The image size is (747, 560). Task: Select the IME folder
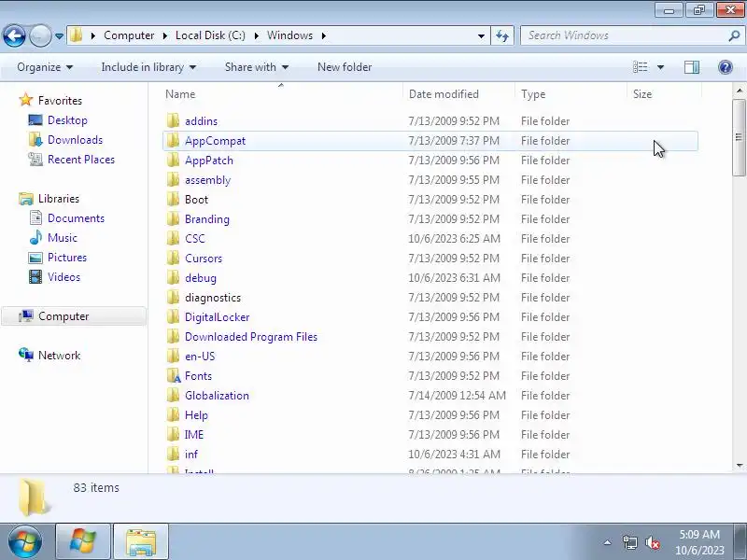point(194,434)
